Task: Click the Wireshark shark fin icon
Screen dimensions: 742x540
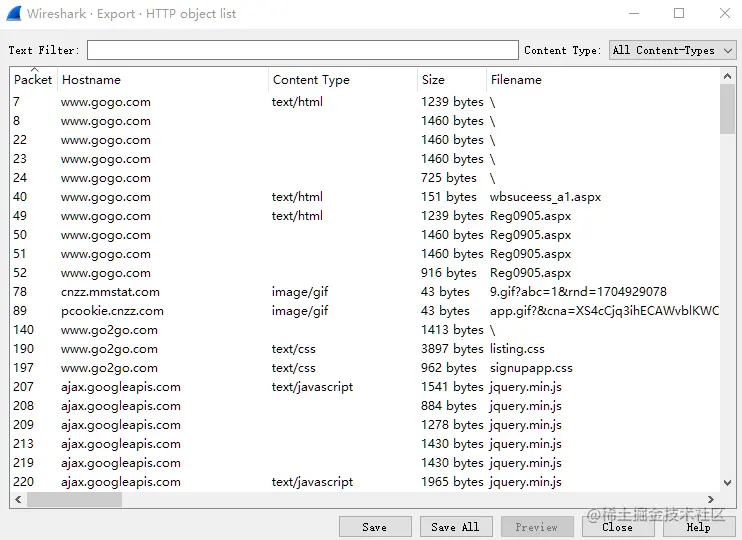Action: pos(14,14)
